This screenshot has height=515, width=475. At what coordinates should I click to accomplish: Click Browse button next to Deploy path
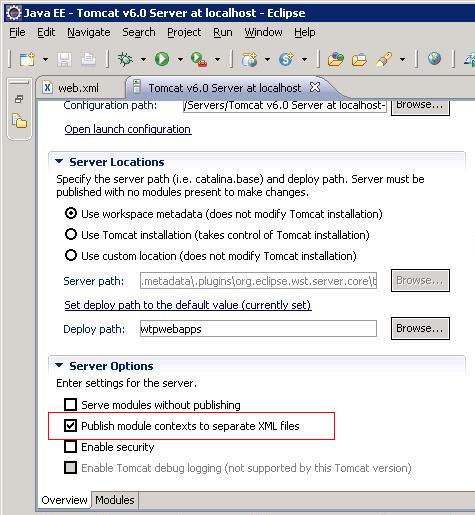click(x=420, y=328)
